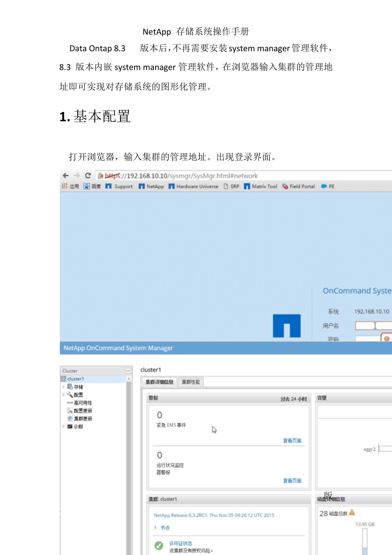Open the 节点 link

pyautogui.click(x=165, y=528)
